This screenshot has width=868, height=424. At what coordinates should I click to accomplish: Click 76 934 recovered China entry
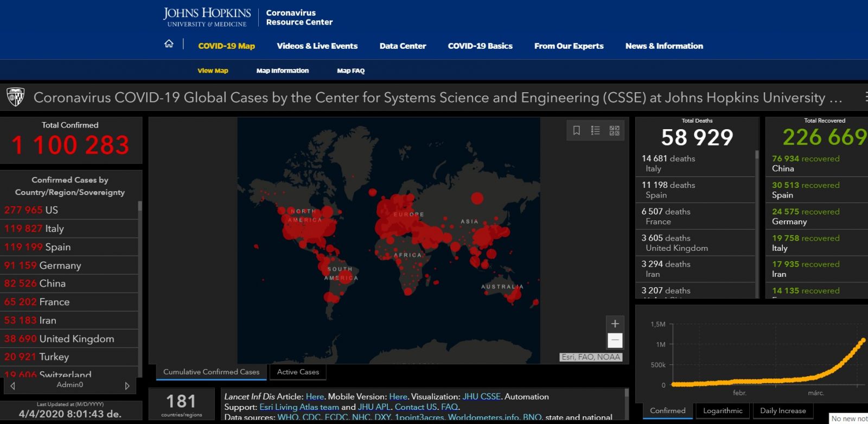pyautogui.click(x=818, y=163)
